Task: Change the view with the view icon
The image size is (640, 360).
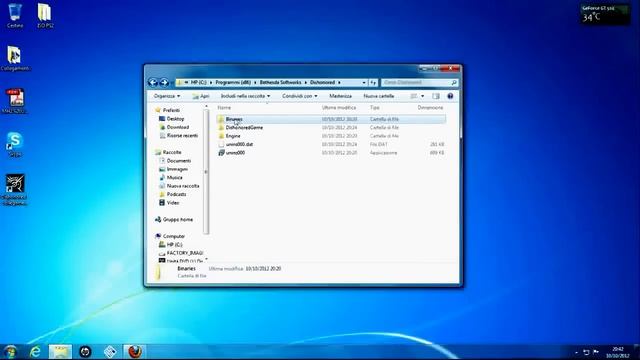Action: (x=413, y=96)
